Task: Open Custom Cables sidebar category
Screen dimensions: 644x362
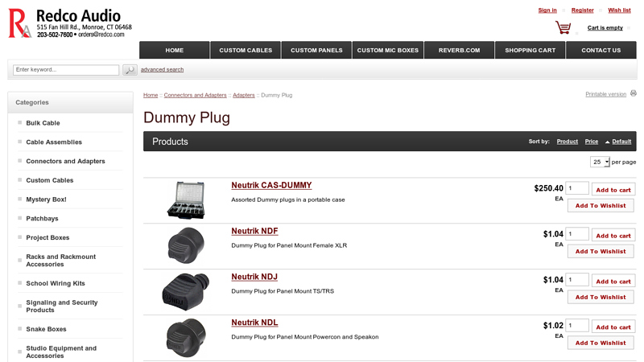Action: point(50,180)
